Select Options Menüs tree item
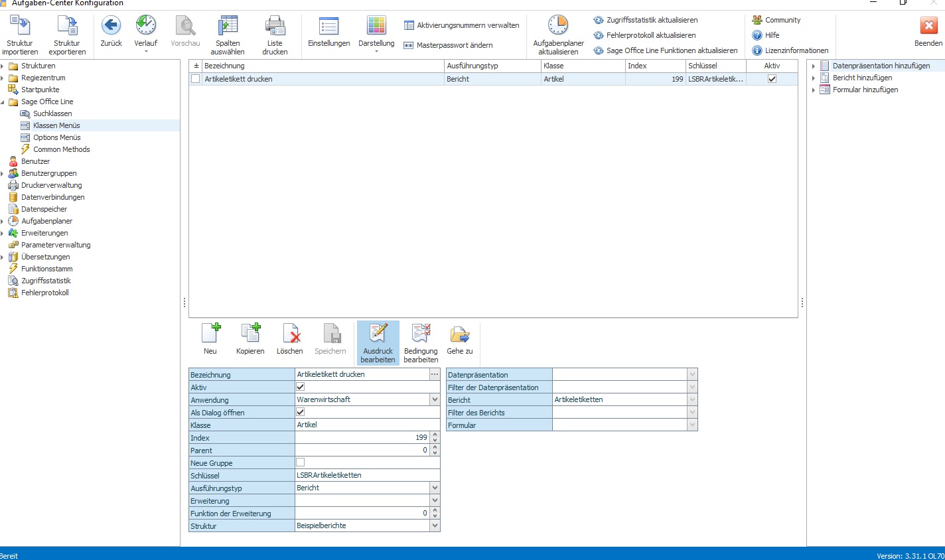This screenshot has width=945, height=560. 57,137
